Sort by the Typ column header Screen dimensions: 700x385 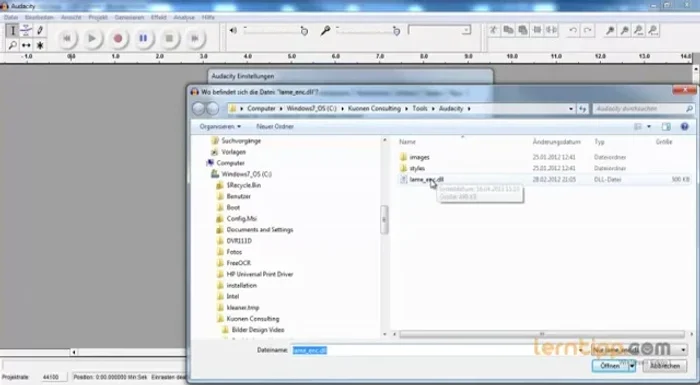pos(599,142)
